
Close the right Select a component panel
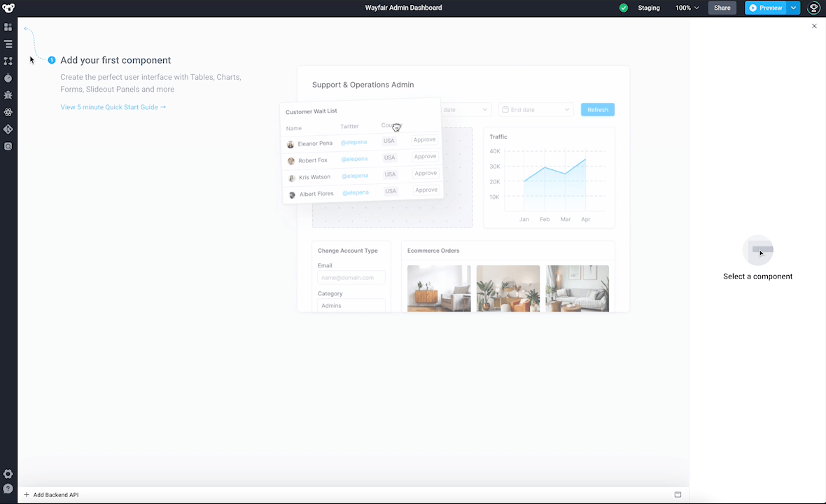coord(814,26)
